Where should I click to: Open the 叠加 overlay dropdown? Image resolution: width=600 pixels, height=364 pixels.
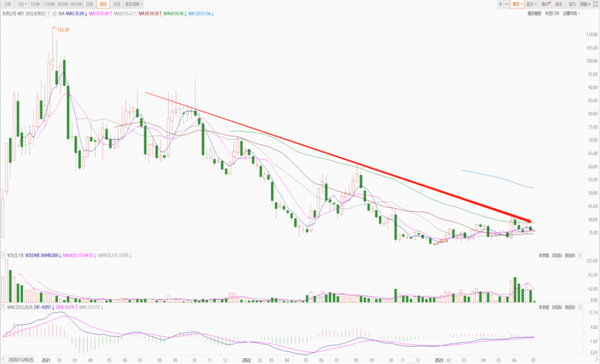[531, 4]
